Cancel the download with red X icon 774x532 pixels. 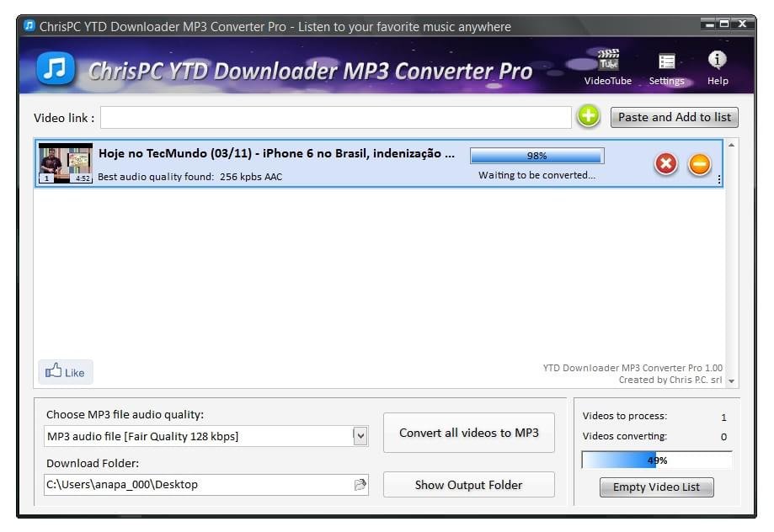coord(666,163)
